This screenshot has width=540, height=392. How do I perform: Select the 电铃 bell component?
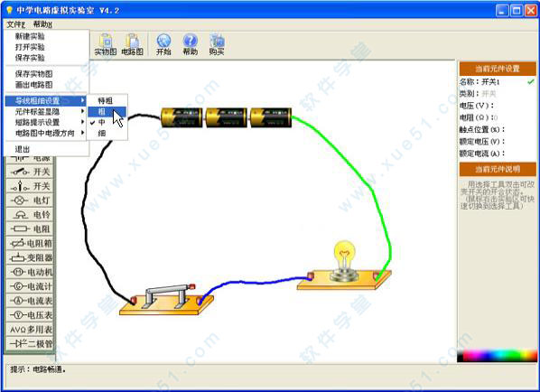click(31, 215)
